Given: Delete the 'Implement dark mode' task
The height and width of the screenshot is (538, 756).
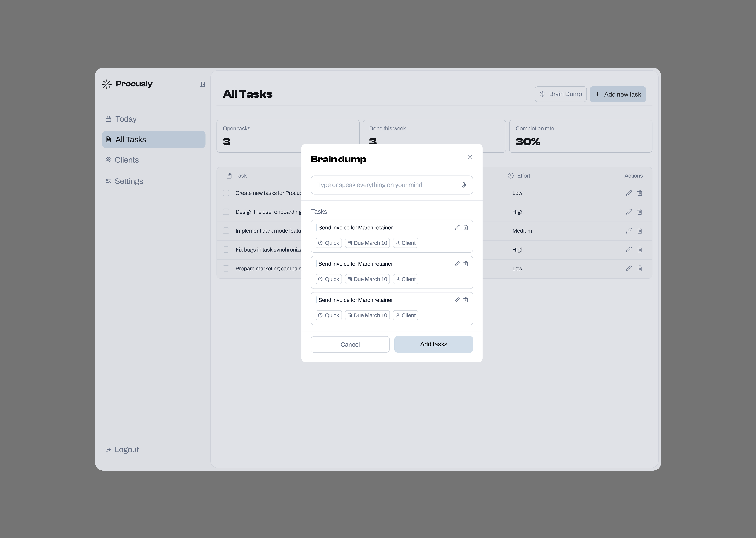Looking at the screenshot, I should click(640, 231).
